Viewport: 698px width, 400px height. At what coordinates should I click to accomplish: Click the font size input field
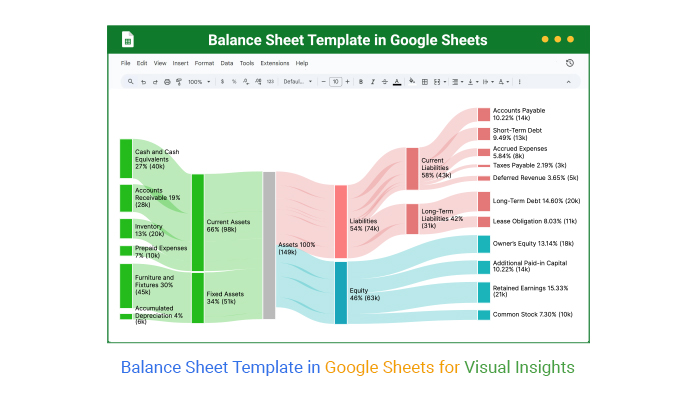pyautogui.click(x=335, y=82)
